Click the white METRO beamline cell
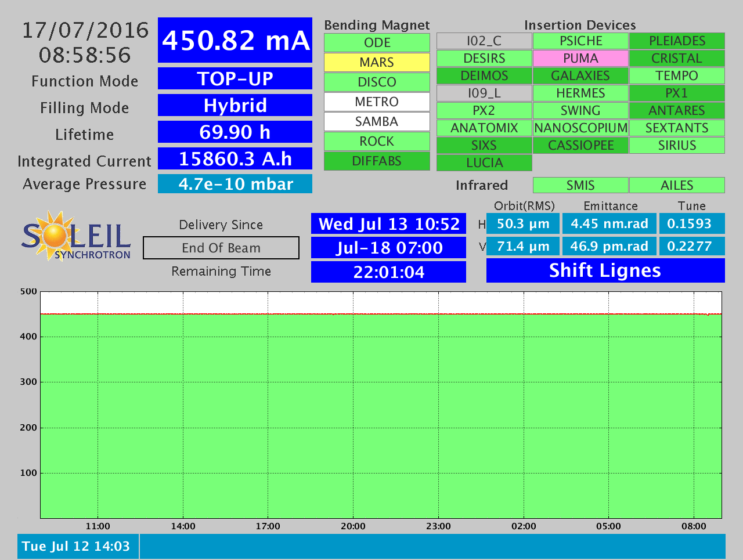Screen dimensions: 743x560 pyautogui.click(x=377, y=102)
